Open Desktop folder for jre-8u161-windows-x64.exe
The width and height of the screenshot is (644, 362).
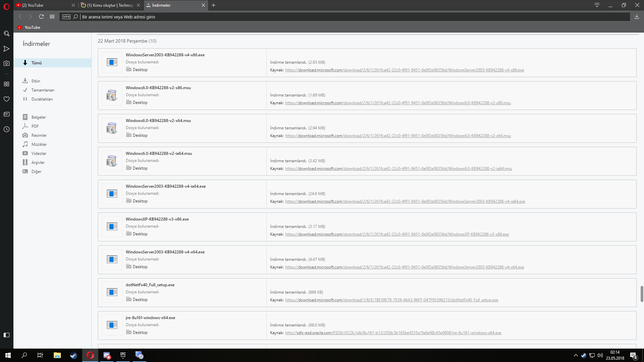pyautogui.click(x=140, y=333)
